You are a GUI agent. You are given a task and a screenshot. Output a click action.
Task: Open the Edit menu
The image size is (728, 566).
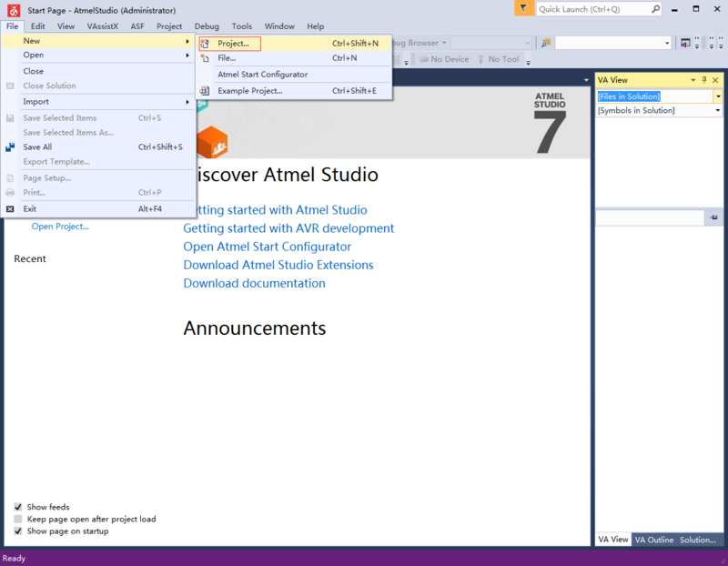37,26
